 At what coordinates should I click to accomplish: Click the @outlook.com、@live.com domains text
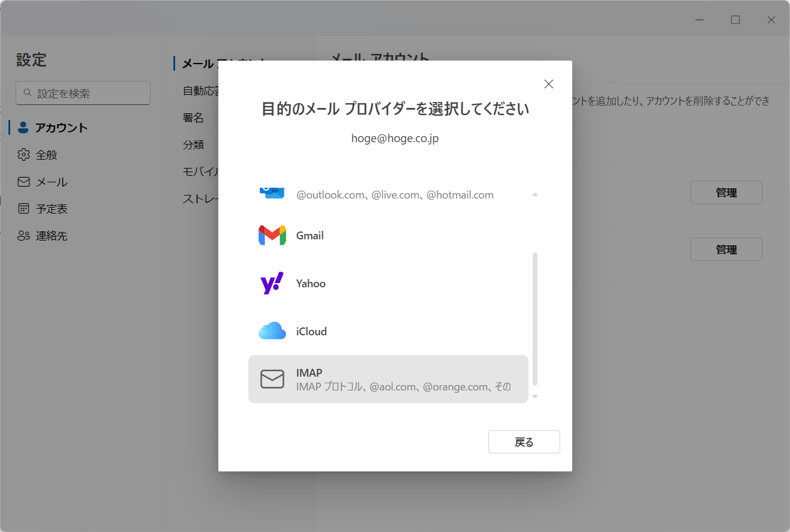pos(395,195)
